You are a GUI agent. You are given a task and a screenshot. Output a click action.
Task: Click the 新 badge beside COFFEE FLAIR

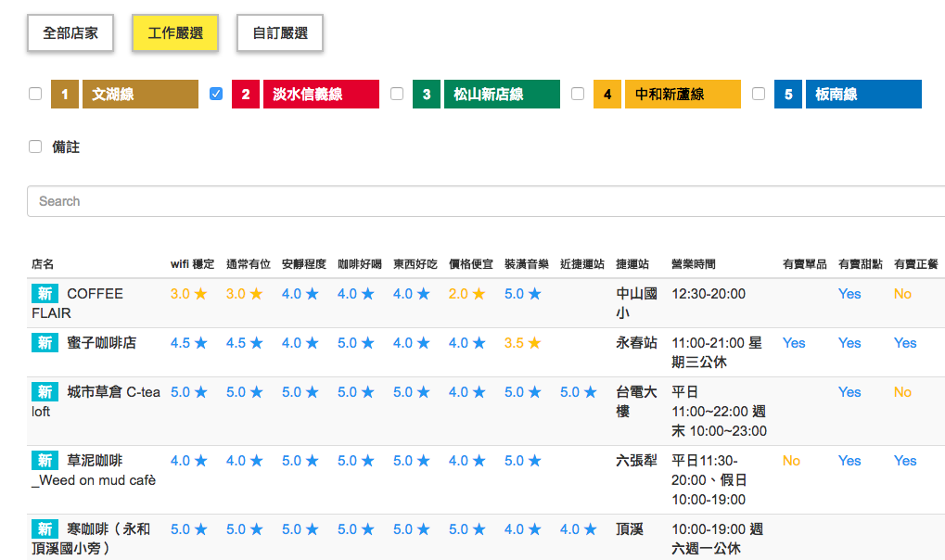[45, 294]
